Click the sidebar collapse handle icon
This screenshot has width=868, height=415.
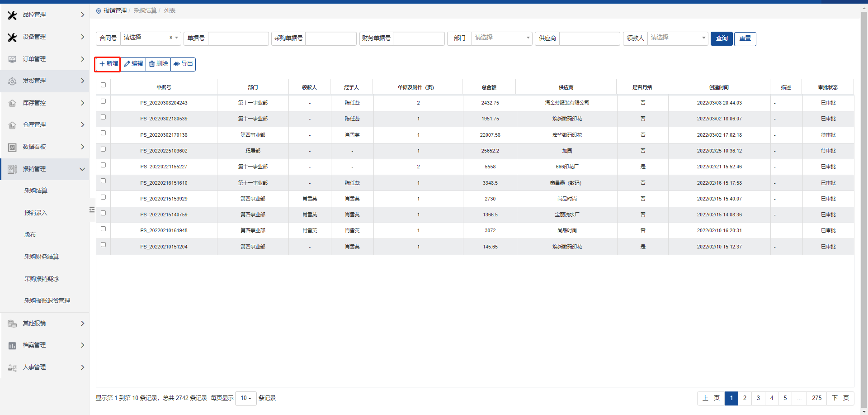tap(92, 210)
